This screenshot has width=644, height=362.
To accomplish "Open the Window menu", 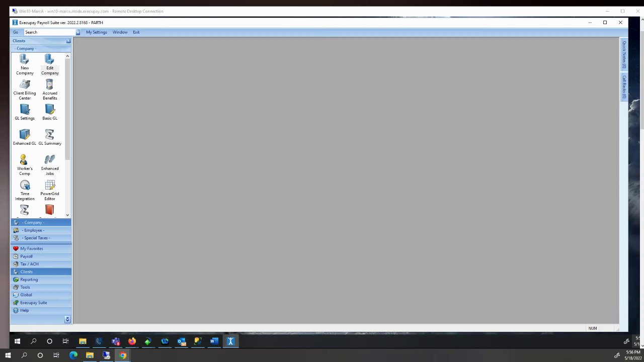I will coord(120,32).
